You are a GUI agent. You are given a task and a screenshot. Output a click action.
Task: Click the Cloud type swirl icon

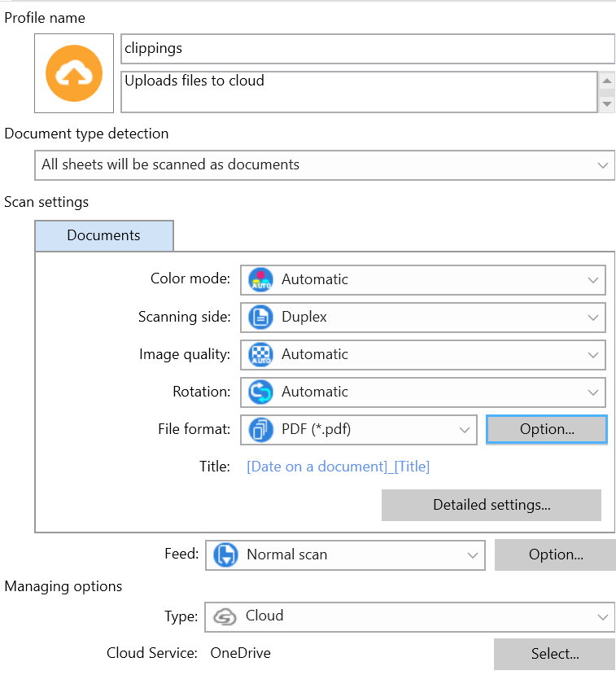pyautogui.click(x=225, y=617)
